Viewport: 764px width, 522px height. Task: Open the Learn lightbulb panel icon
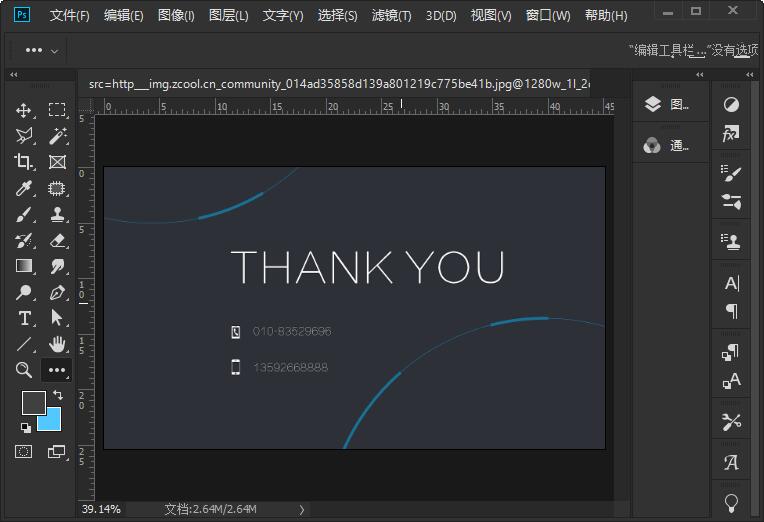pyautogui.click(x=731, y=503)
